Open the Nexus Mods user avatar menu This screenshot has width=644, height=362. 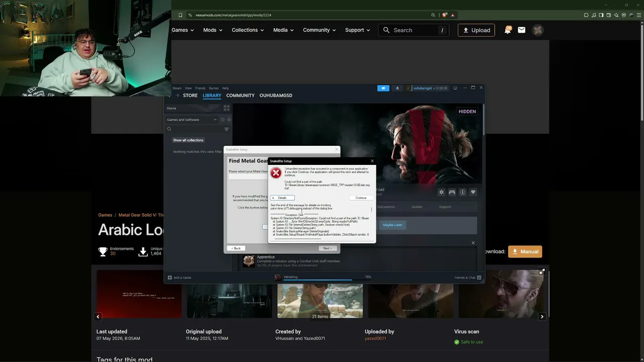click(538, 30)
